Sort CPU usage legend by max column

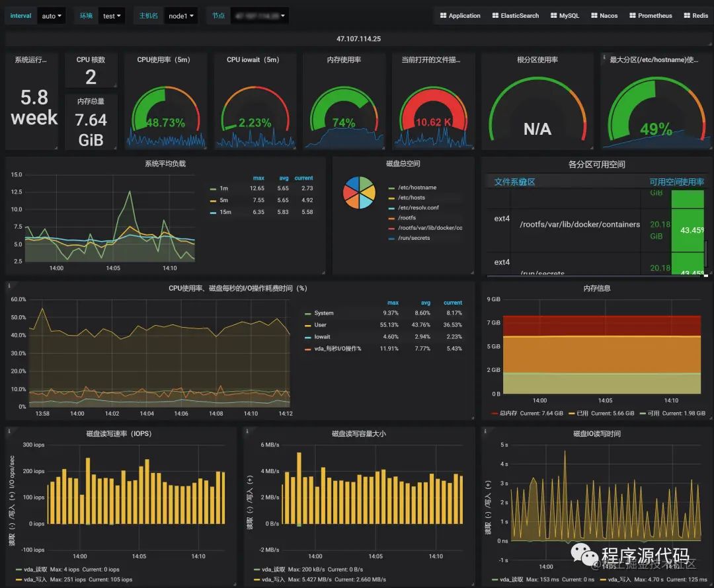393,303
